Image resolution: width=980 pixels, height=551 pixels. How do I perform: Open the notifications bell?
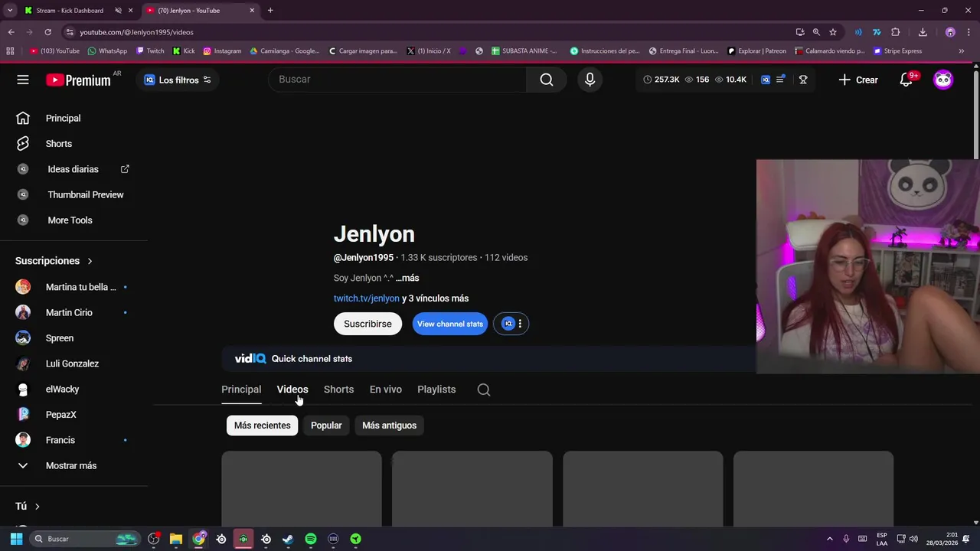pyautogui.click(x=906, y=80)
